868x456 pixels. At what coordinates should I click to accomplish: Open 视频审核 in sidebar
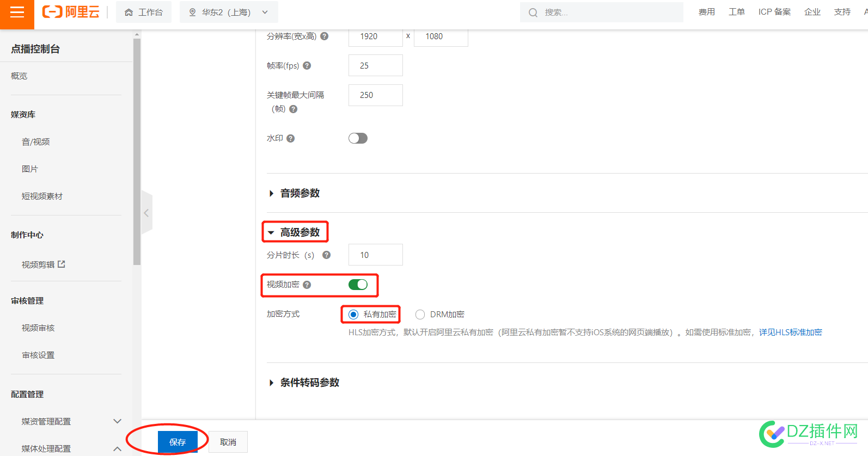tap(38, 328)
